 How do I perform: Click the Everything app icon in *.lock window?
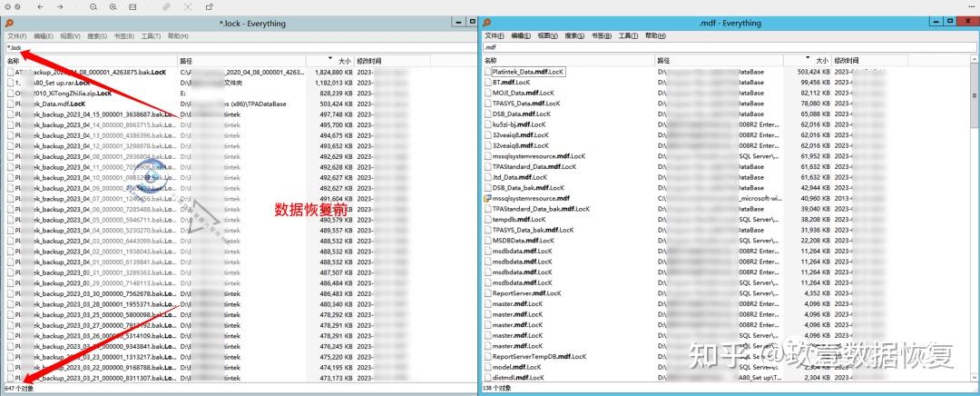coord(9,23)
